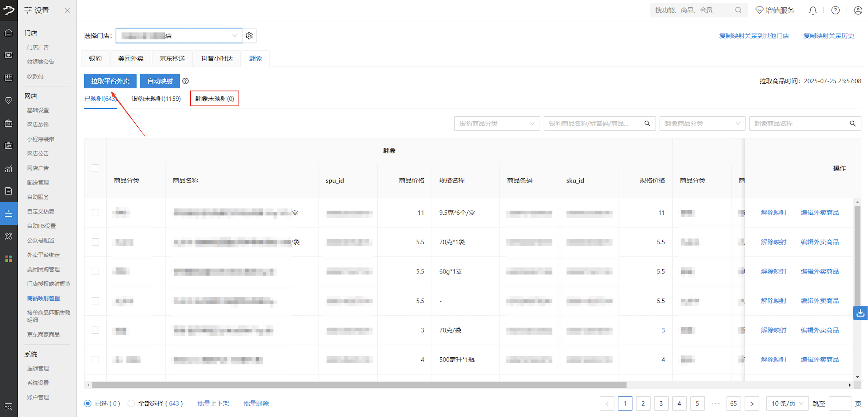
Task: Open the 银豹商品分类 dropdown
Action: 496,124
